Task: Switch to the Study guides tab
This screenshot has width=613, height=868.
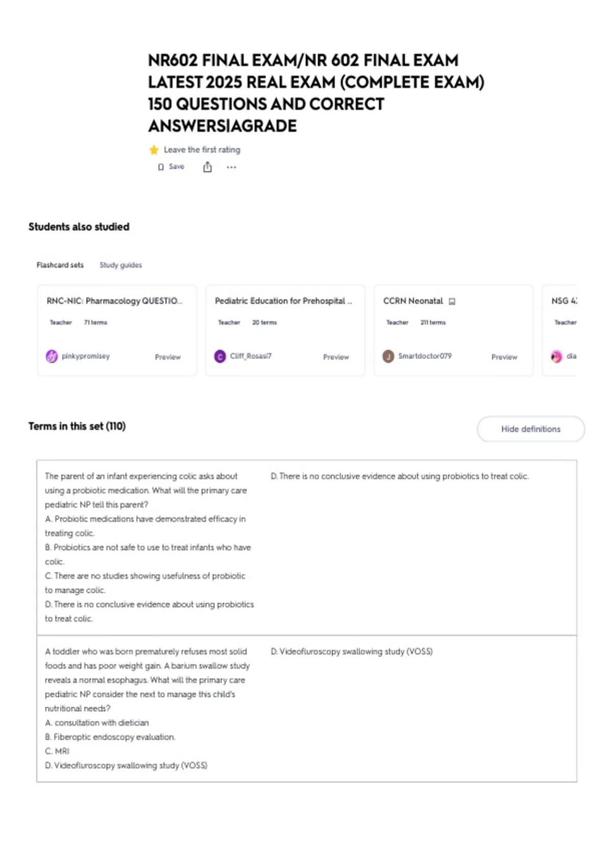Action: (121, 265)
